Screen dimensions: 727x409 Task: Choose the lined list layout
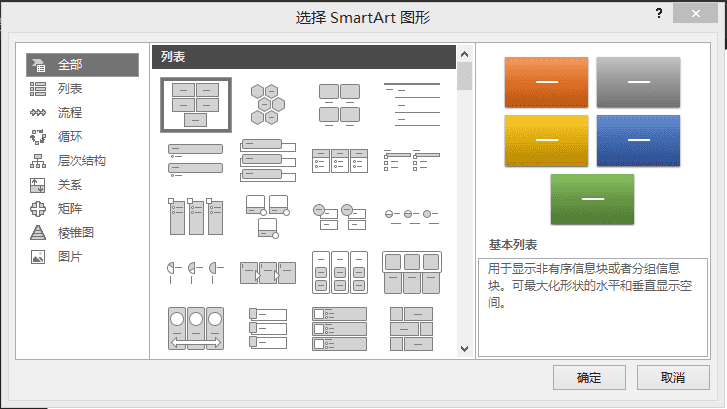[x=412, y=105]
